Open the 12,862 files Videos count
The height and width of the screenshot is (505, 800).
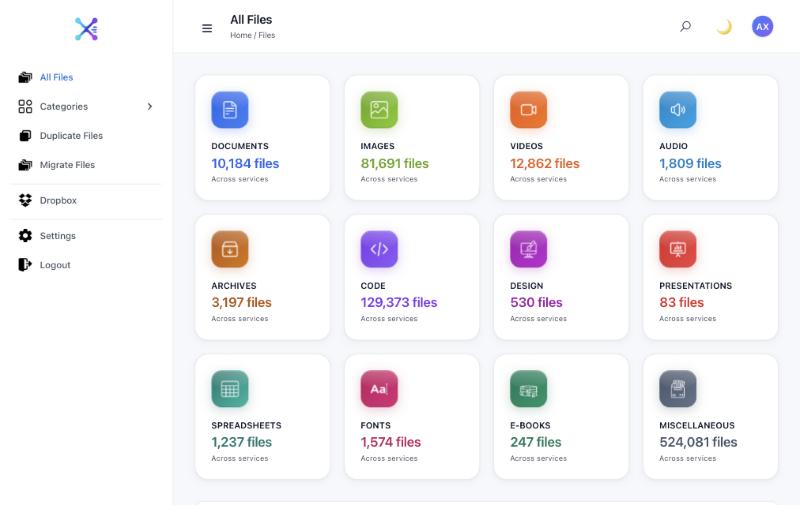545,163
